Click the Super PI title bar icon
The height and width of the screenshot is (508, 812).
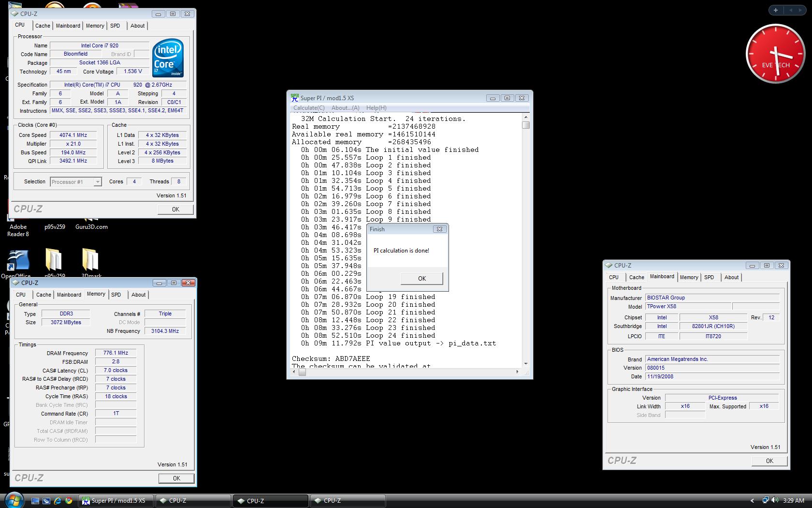point(294,98)
